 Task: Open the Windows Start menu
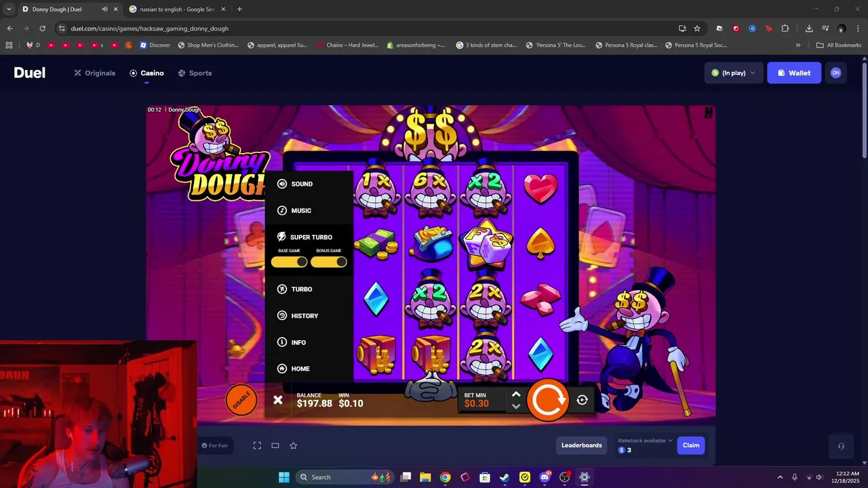284,477
